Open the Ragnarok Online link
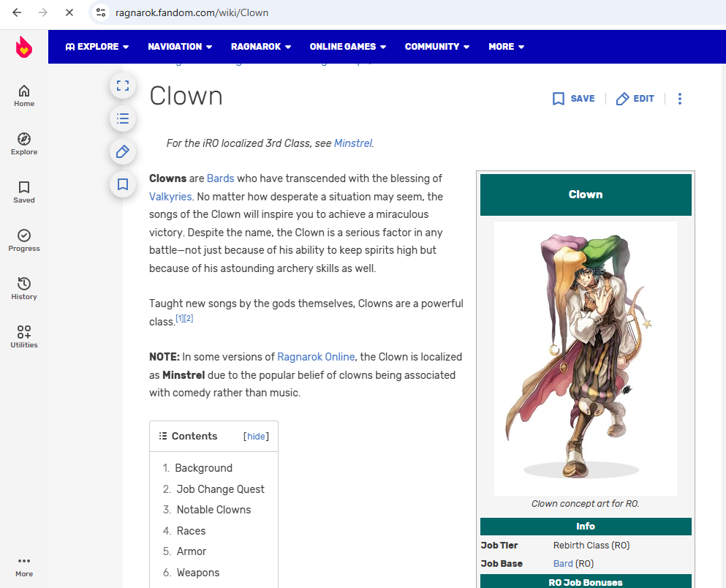 pos(316,357)
